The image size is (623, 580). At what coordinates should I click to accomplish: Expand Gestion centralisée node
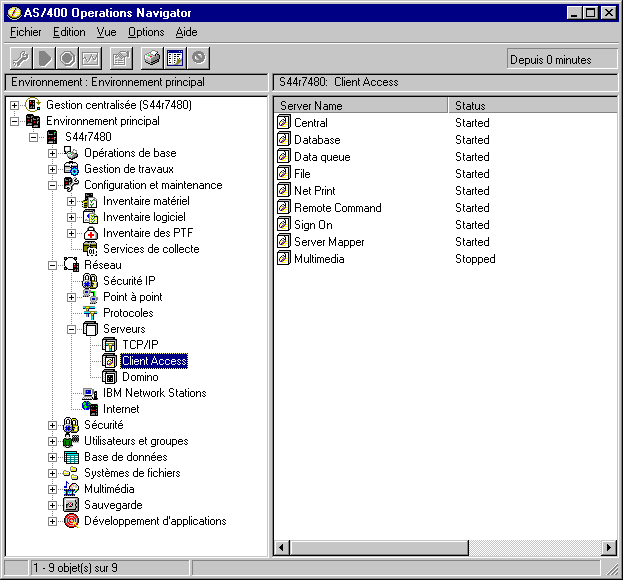tap(14, 105)
